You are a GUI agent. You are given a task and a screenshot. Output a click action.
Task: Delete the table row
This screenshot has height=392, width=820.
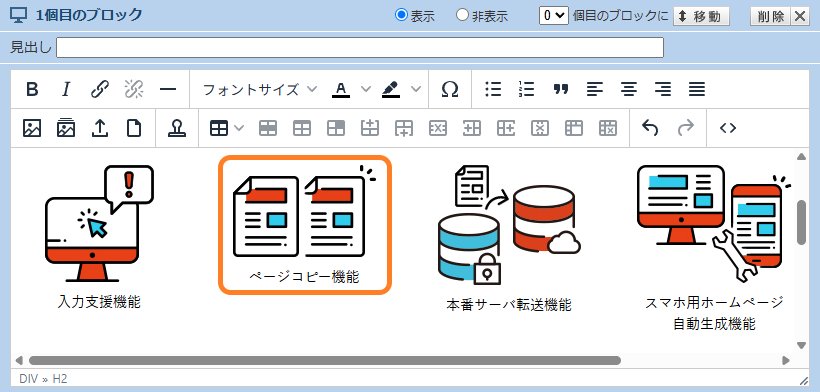click(438, 128)
